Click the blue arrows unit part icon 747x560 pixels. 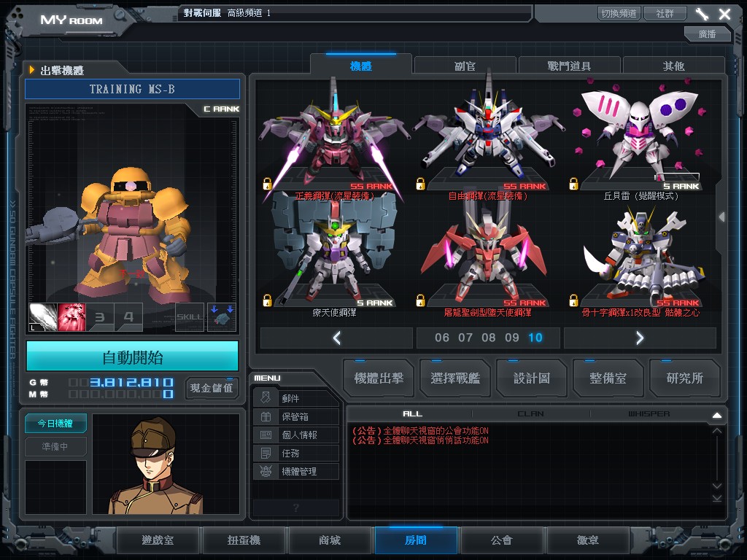tap(222, 317)
